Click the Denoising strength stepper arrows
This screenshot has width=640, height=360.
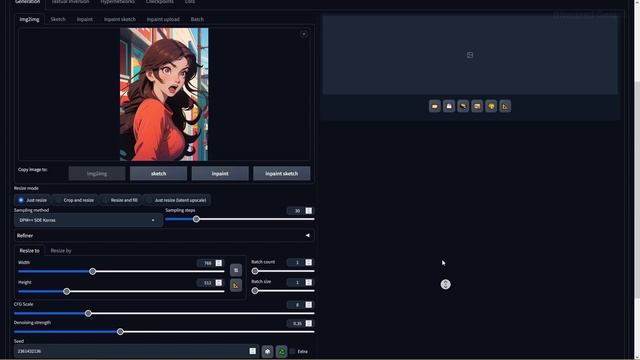[309, 323]
